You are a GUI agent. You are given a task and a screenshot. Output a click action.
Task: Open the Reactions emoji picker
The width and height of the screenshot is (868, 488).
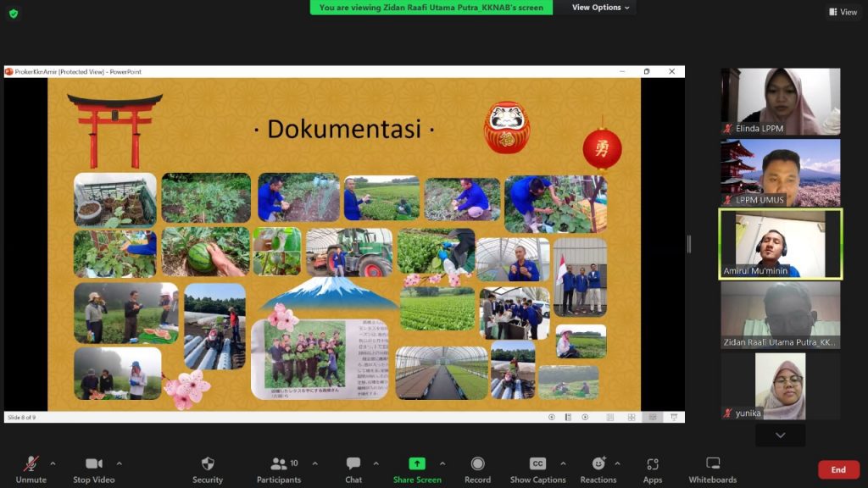pos(598,469)
